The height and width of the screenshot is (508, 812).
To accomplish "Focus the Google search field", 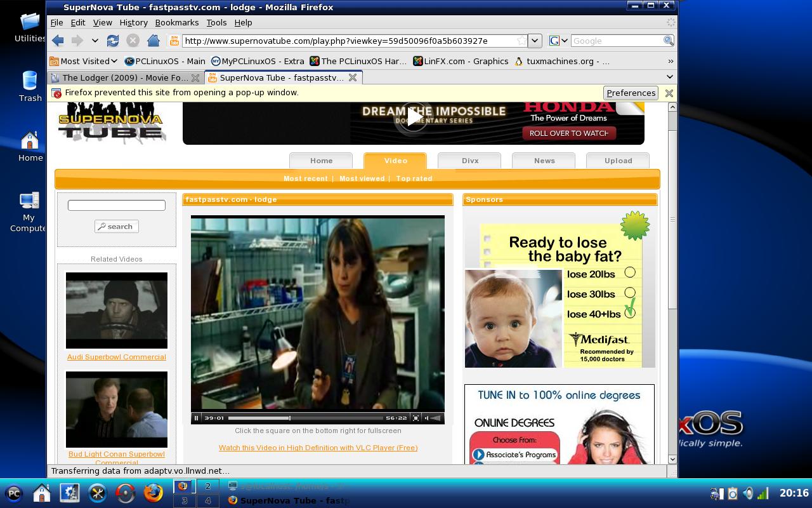I will point(617,41).
